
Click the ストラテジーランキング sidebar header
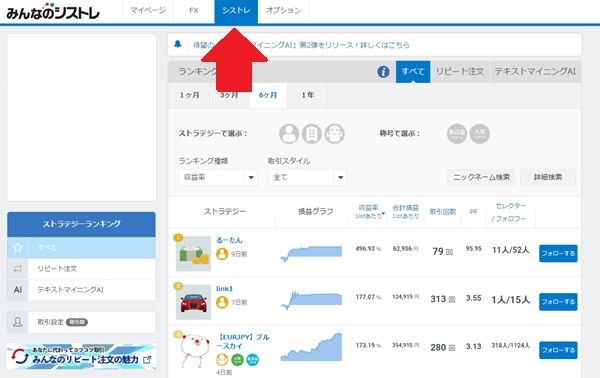pos(82,224)
